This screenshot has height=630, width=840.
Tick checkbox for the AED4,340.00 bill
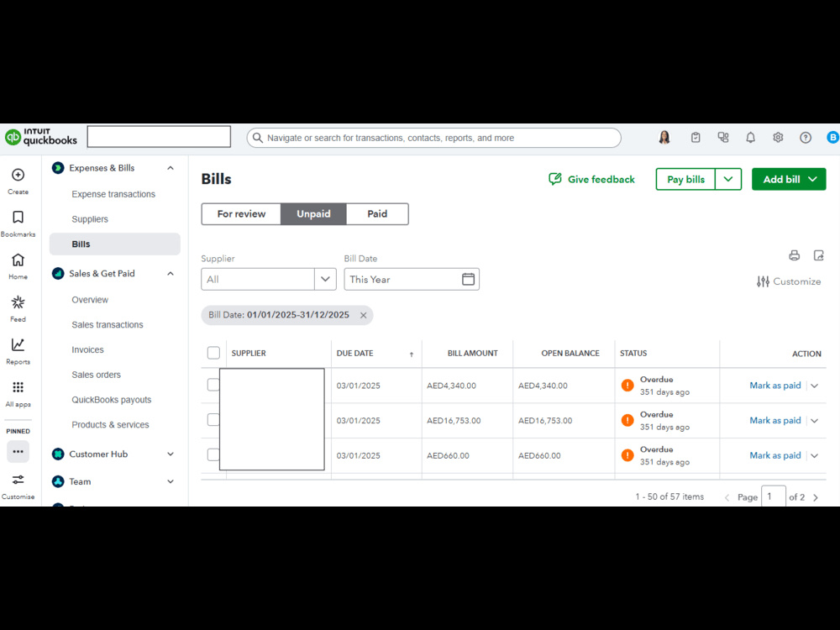tap(213, 386)
